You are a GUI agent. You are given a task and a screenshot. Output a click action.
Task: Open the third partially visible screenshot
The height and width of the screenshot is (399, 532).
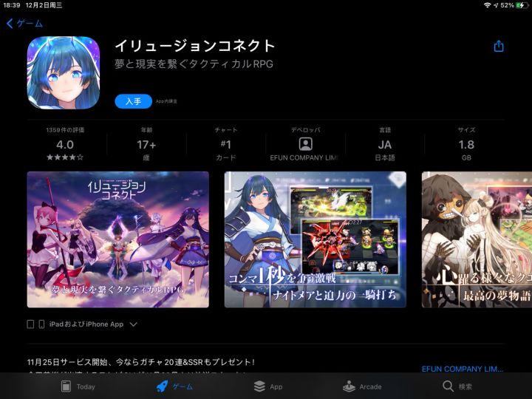coord(477,239)
